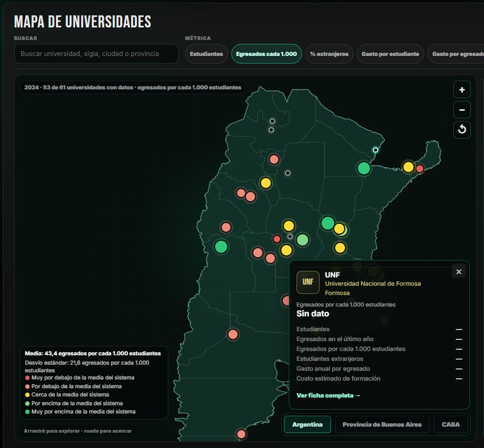Click the UNF logo badge in the card
484x448 pixels.
[x=308, y=282]
